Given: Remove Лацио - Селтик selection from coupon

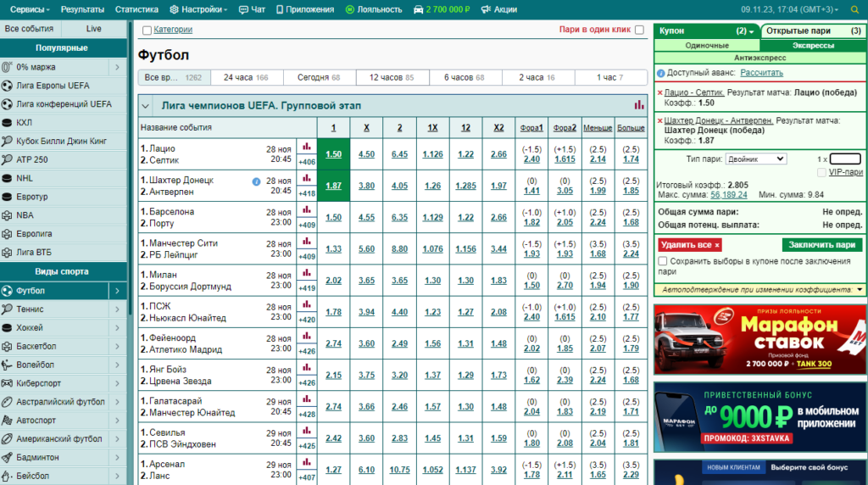Looking at the screenshot, I should pyautogui.click(x=659, y=93).
